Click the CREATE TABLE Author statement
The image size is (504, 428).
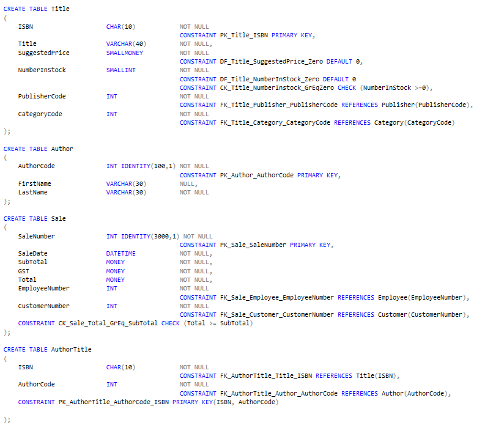[x=39, y=149]
